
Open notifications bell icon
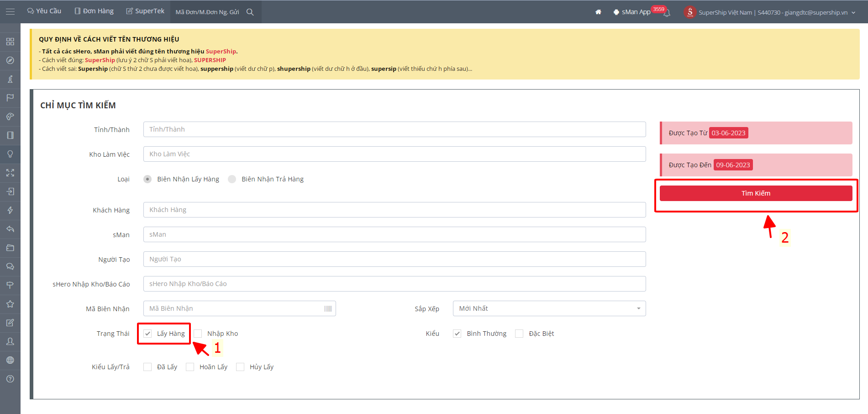667,13
